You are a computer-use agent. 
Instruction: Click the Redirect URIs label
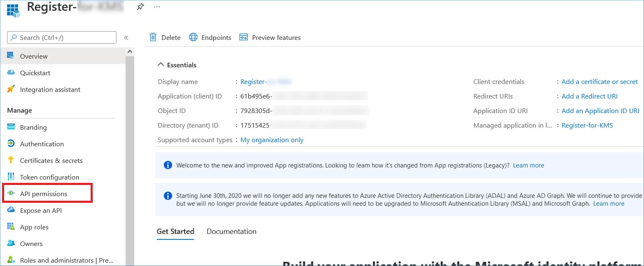click(x=493, y=96)
